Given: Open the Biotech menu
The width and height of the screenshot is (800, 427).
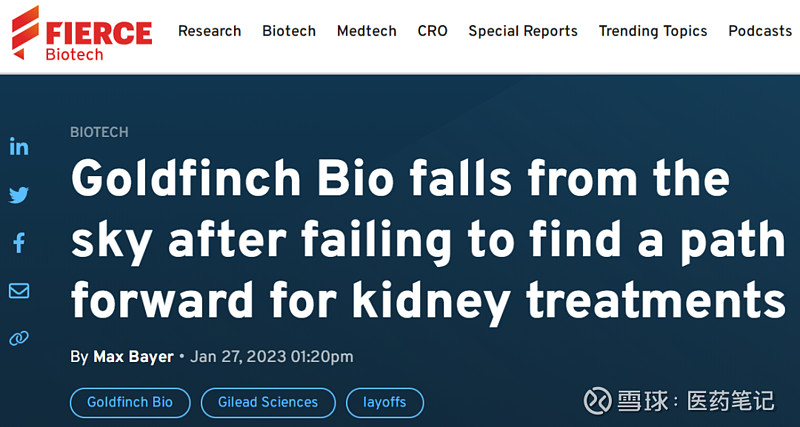Looking at the screenshot, I should coord(289,31).
